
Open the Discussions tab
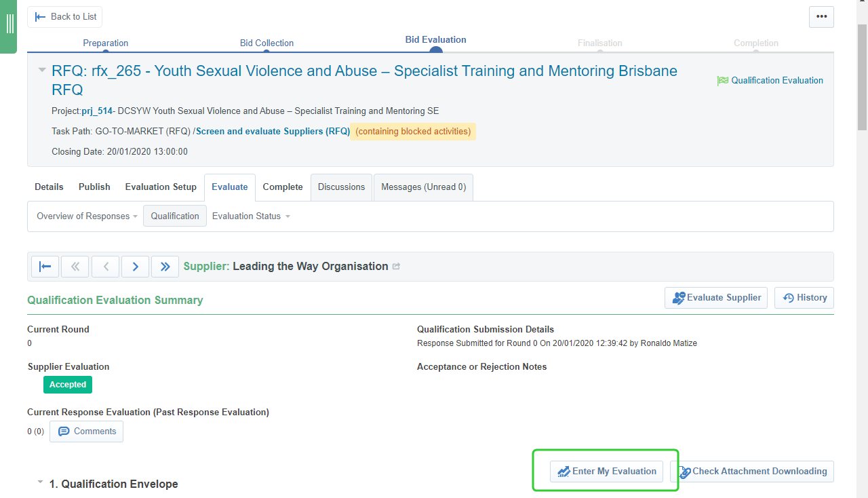341,187
